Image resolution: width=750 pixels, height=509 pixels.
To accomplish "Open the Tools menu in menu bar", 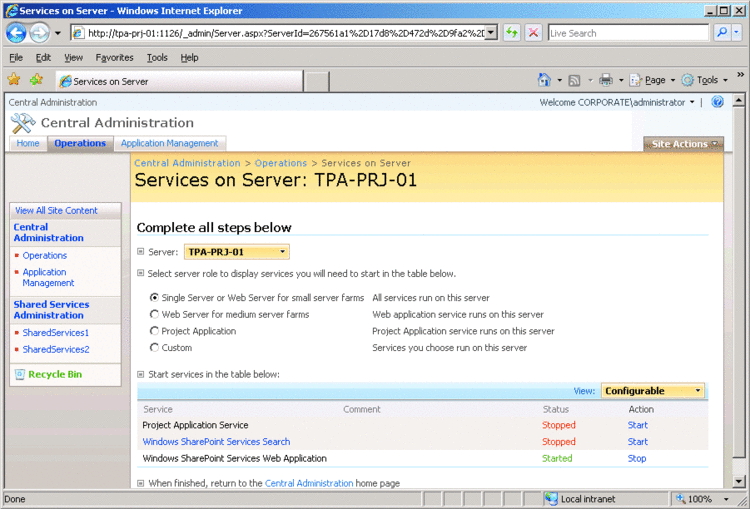I will (157, 57).
